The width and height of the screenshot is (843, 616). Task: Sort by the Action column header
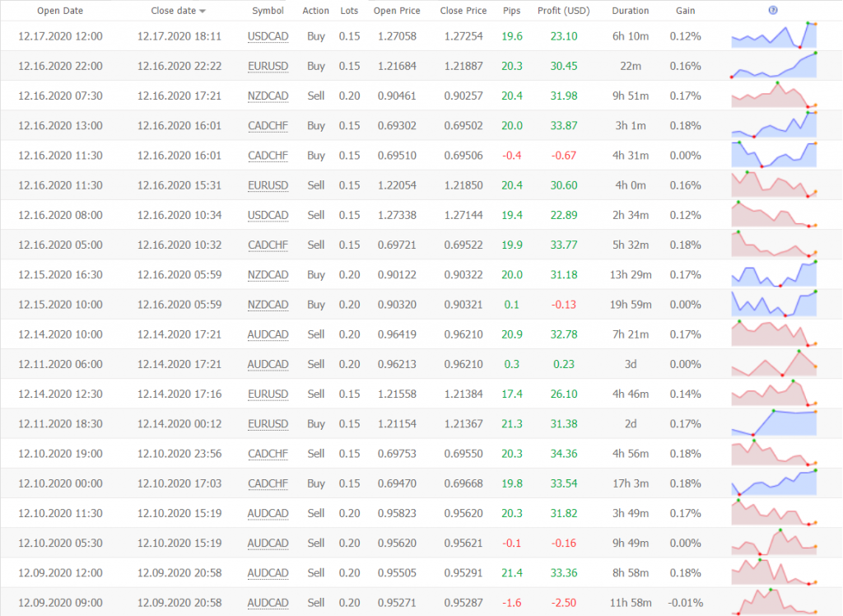click(315, 11)
